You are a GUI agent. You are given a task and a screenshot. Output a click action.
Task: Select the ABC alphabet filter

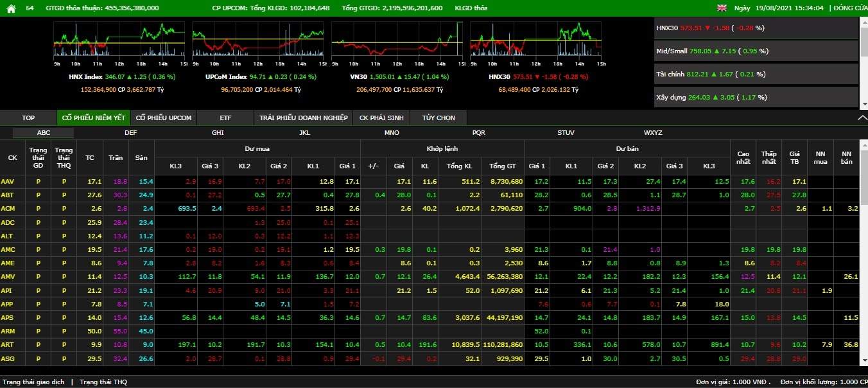(x=44, y=133)
